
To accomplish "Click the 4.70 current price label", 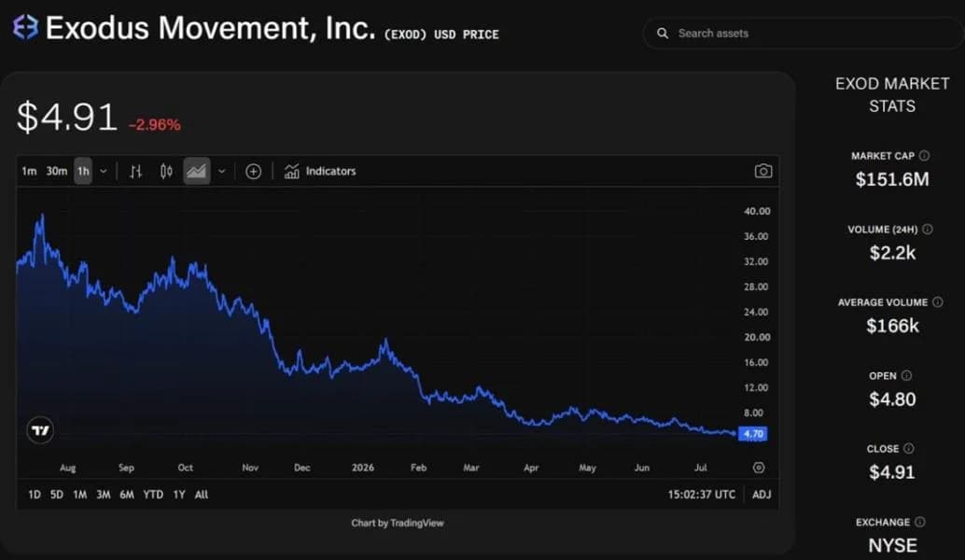I will [x=753, y=434].
